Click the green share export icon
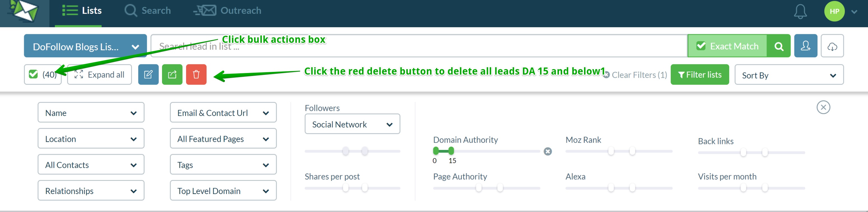The image size is (868, 212). point(172,74)
